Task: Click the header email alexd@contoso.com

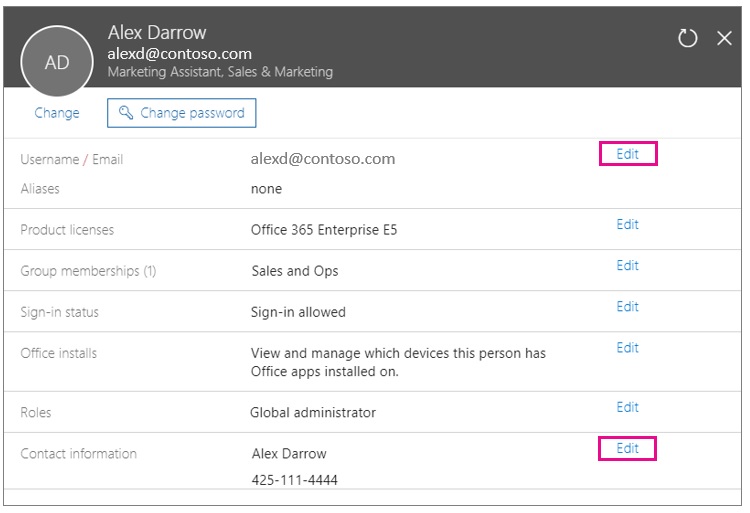Action: click(x=179, y=54)
